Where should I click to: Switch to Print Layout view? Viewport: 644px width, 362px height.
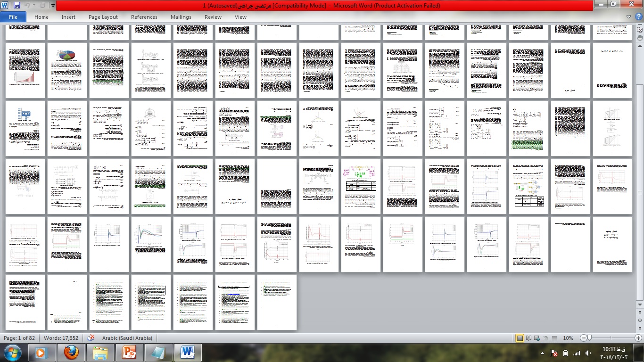click(x=520, y=338)
